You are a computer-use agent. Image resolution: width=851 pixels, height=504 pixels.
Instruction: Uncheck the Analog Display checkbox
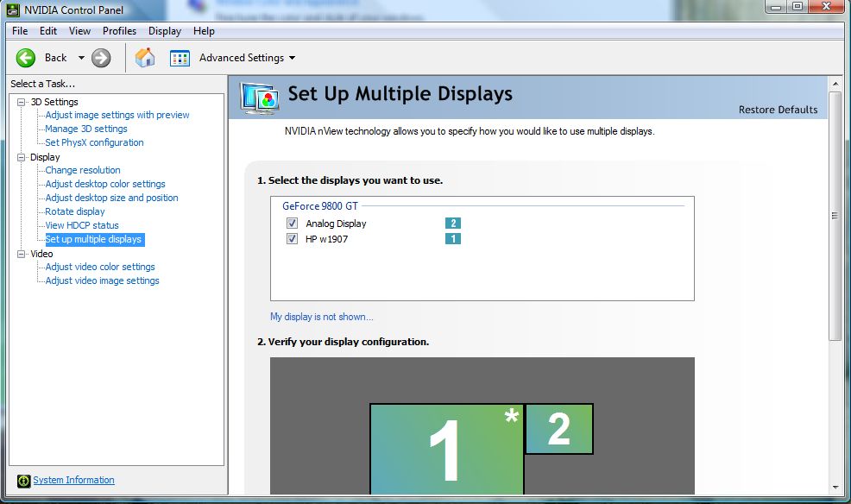coord(292,223)
